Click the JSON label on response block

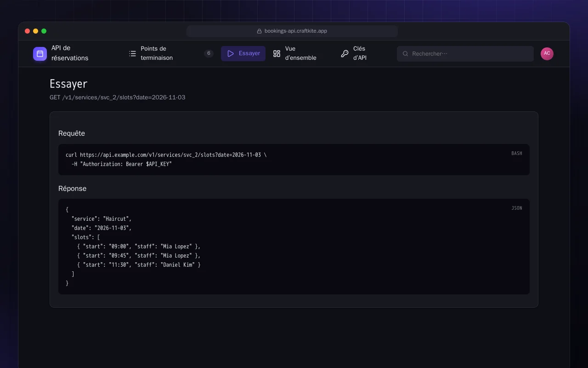pos(517,208)
